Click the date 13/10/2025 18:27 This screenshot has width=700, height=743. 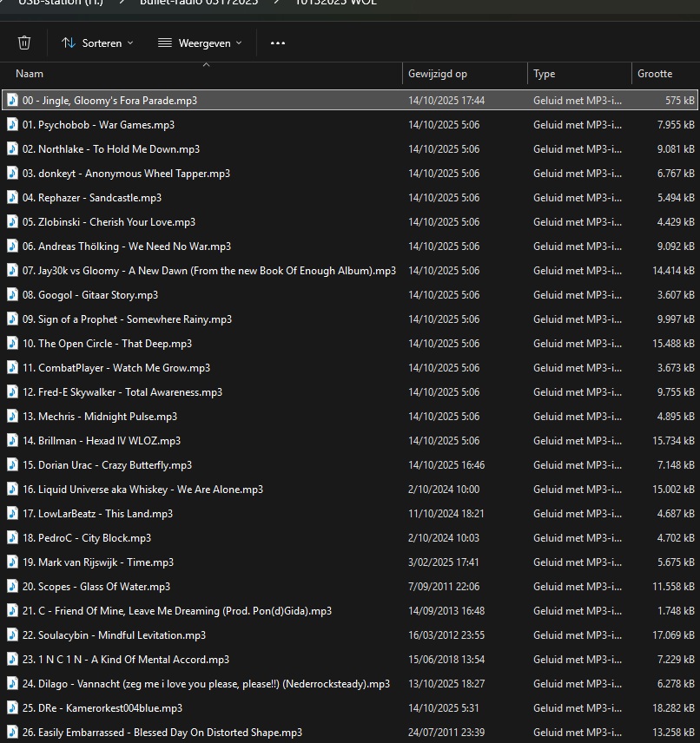[446, 684]
